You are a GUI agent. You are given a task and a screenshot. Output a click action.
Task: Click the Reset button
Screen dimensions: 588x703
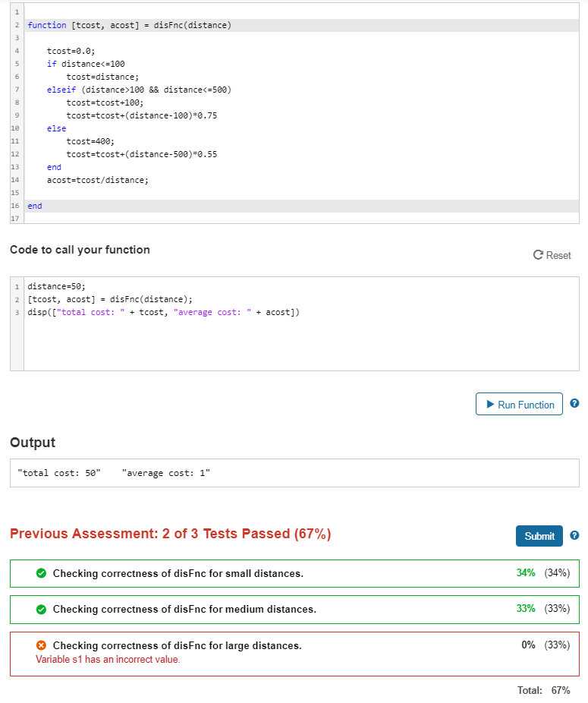[x=552, y=255]
